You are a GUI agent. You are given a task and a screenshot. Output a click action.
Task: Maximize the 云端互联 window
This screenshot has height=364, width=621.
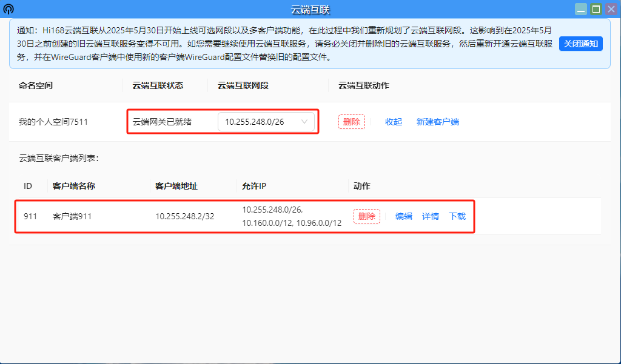(x=596, y=9)
